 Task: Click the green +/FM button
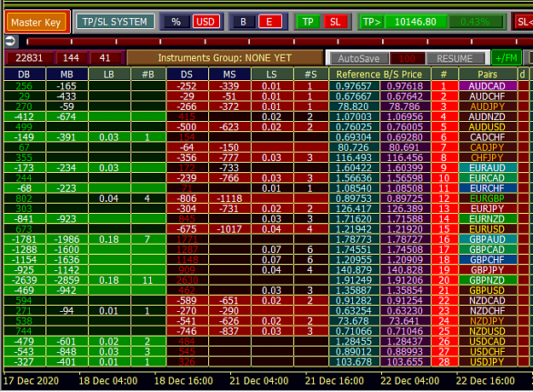(x=507, y=58)
